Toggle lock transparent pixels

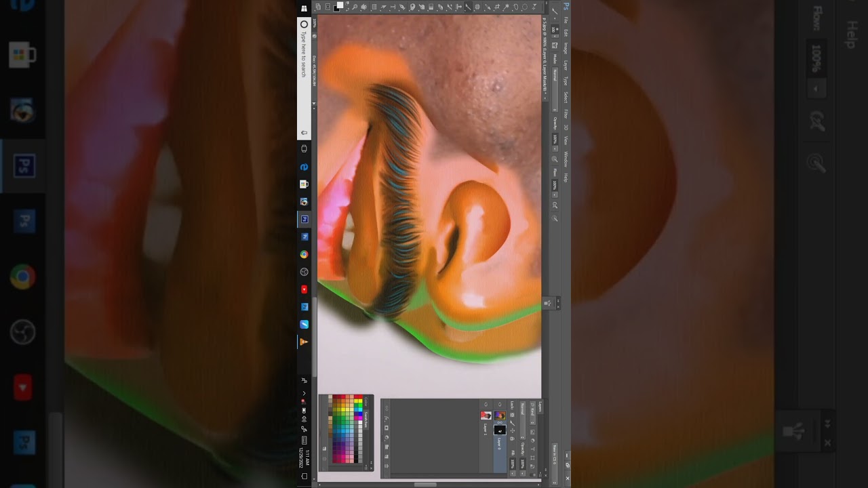pos(512,415)
